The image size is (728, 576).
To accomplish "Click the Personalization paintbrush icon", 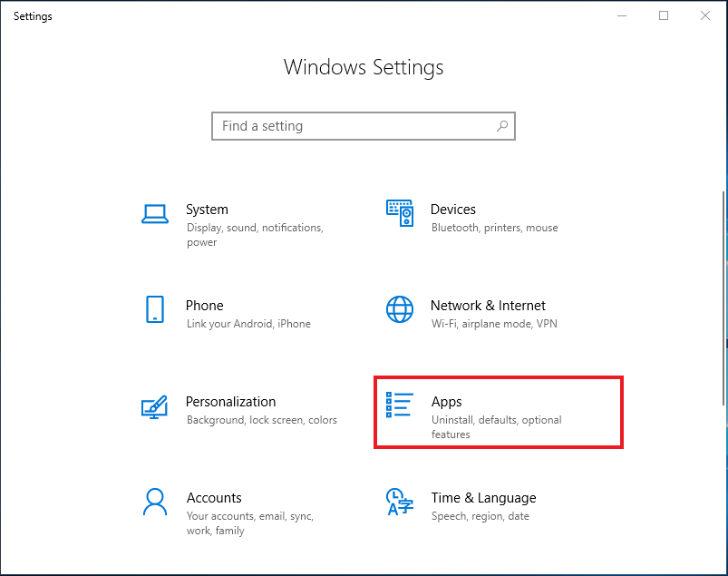I will pos(154,407).
